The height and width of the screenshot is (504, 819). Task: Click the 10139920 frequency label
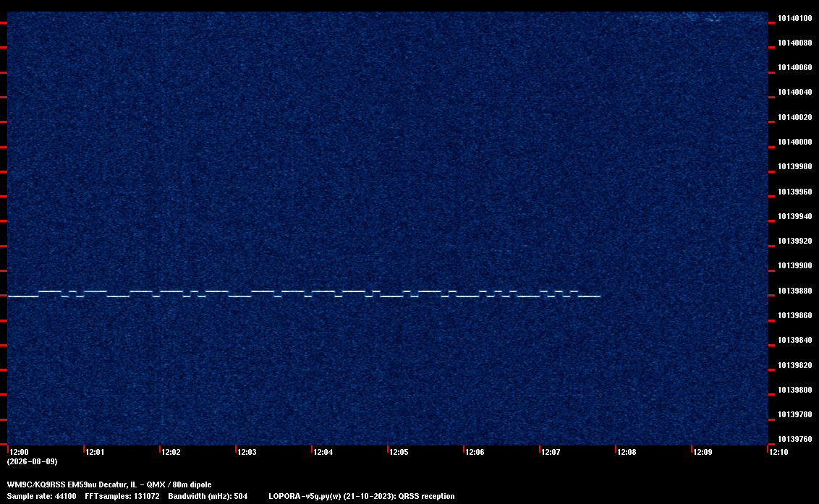[x=794, y=241]
